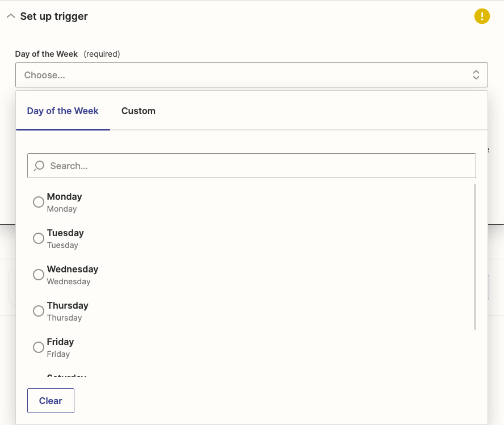
Task: Click the bold Wednesday option label
Action: [x=73, y=269]
